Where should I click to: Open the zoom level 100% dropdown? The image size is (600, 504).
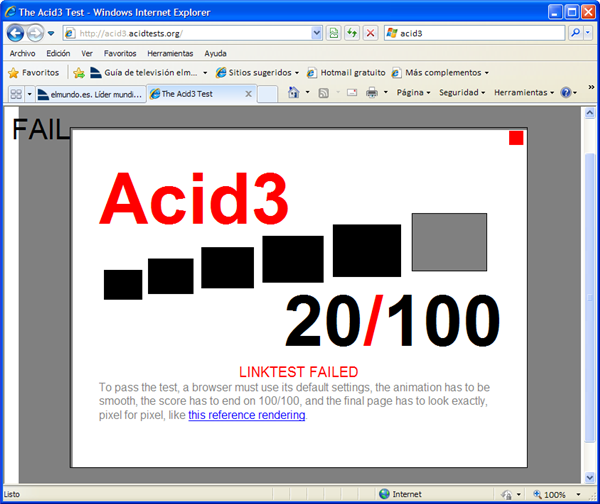(x=555, y=495)
